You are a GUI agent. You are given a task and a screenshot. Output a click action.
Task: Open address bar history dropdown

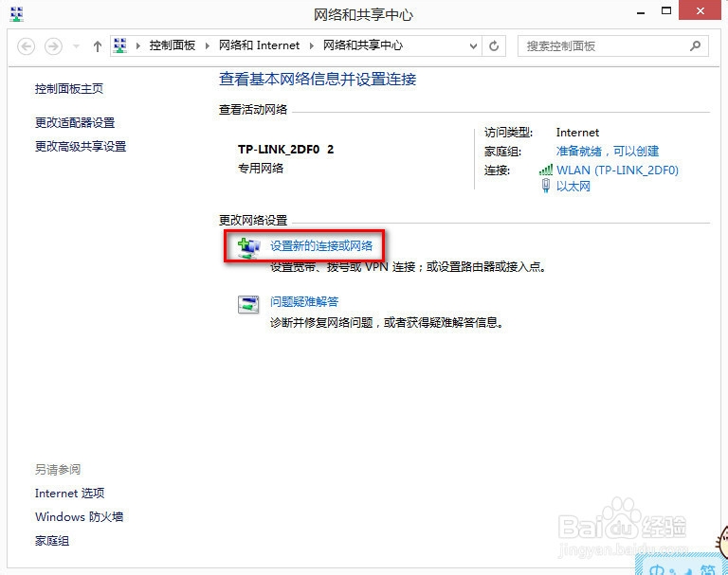click(x=473, y=46)
